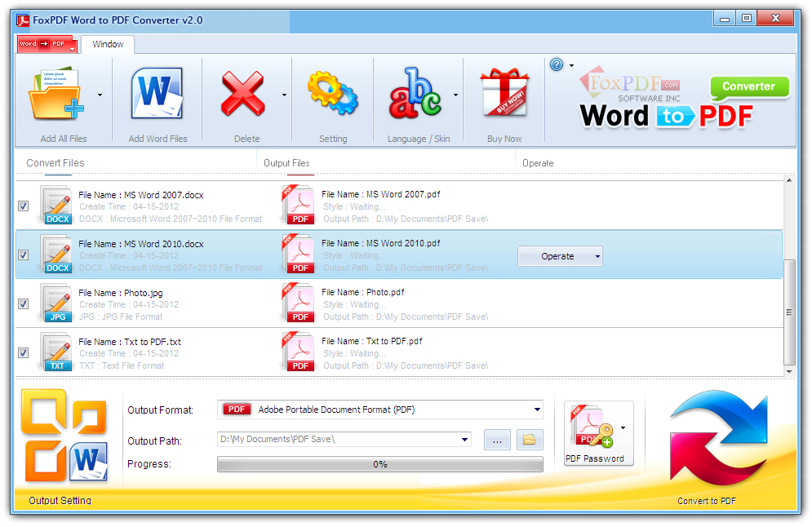Click the red Delete X icon
Viewport: 812px width, 527px height.
242,95
